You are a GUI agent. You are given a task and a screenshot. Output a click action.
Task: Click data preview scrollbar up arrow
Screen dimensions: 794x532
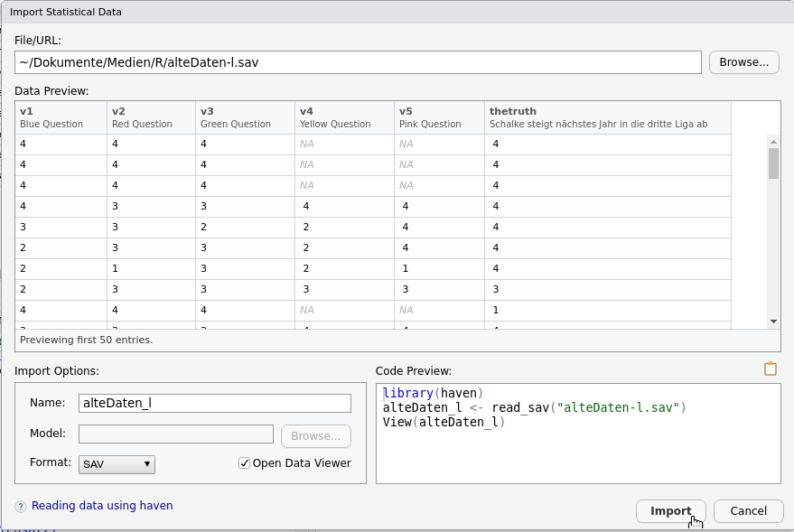click(x=773, y=142)
